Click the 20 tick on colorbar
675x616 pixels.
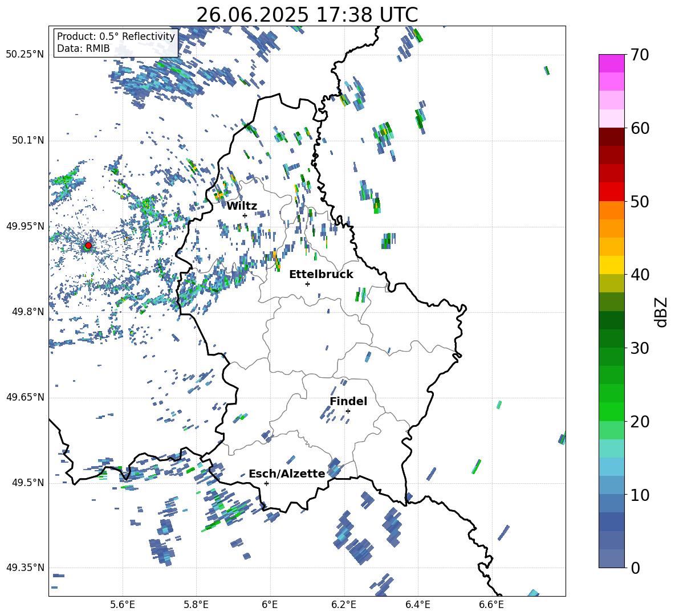pos(640,422)
